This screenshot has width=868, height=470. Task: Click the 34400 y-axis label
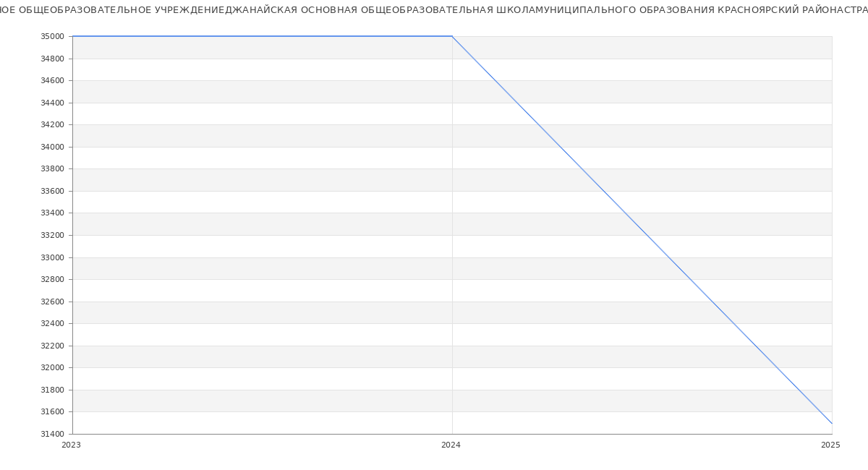(x=52, y=103)
